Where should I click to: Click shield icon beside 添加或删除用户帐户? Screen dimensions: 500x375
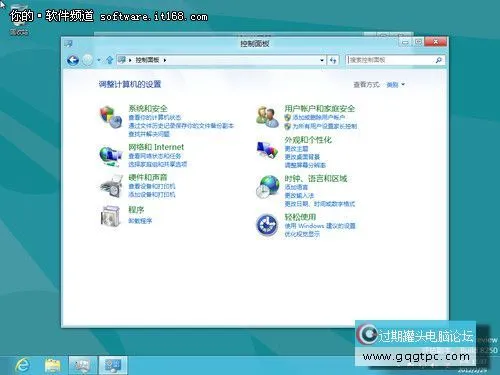click(x=288, y=117)
